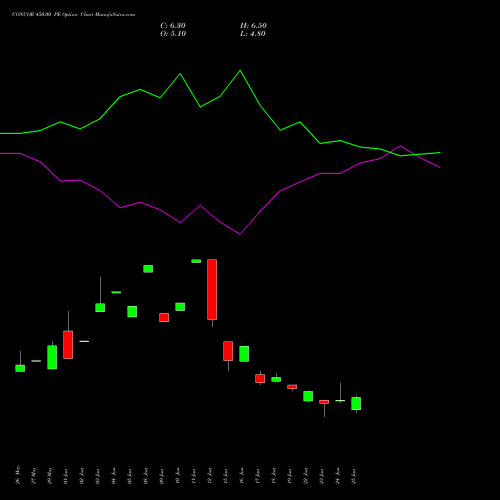Viewport: 500px width, 500px height.
Task: Select the red candle above 01 Jun
Action: coord(68,345)
